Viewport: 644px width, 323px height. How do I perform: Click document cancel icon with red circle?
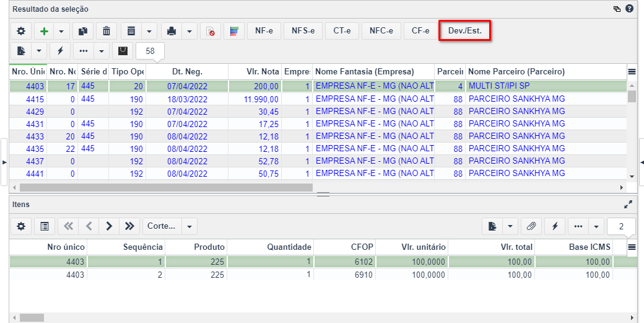(x=211, y=31)
